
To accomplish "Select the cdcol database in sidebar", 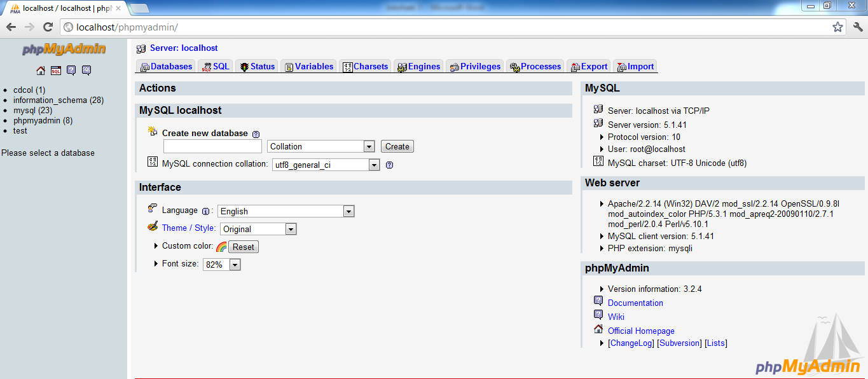I will point(29,90).
